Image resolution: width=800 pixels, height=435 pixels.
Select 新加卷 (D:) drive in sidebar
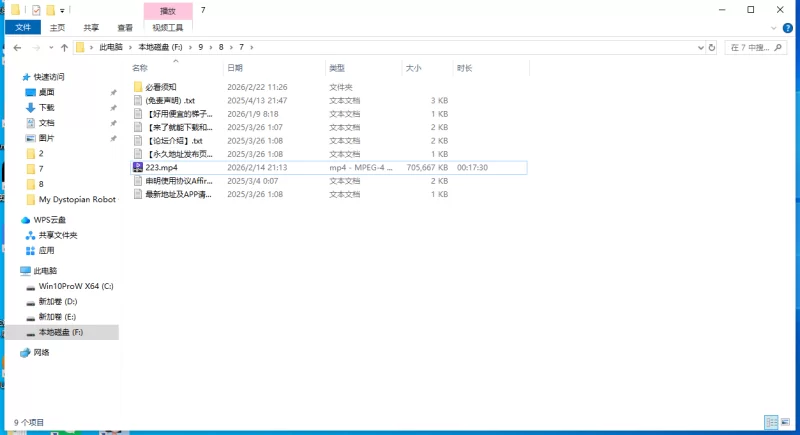pyautogui.click(x=58, y=300)
